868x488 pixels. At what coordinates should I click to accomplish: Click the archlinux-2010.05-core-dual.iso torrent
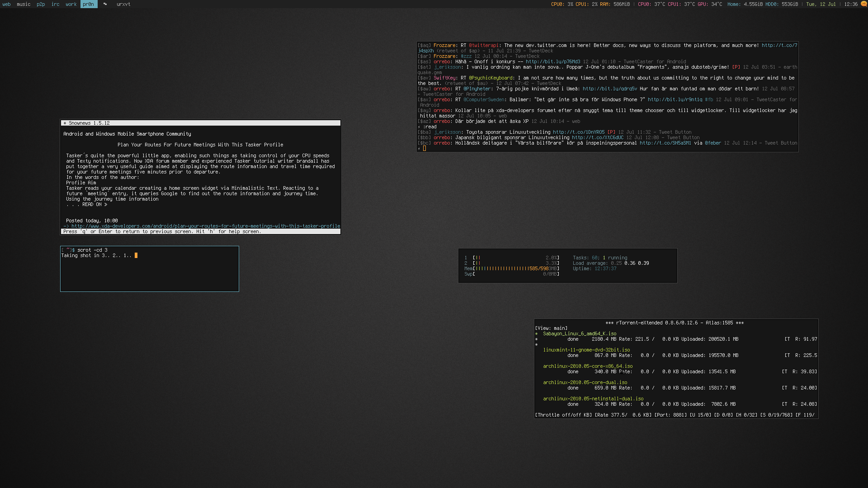[x=584, y=382]
